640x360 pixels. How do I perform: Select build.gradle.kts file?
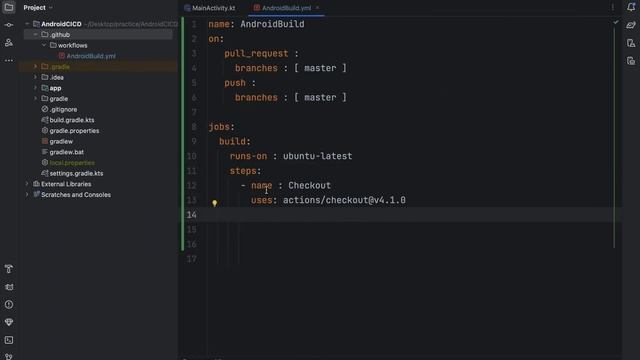(72, 120)
